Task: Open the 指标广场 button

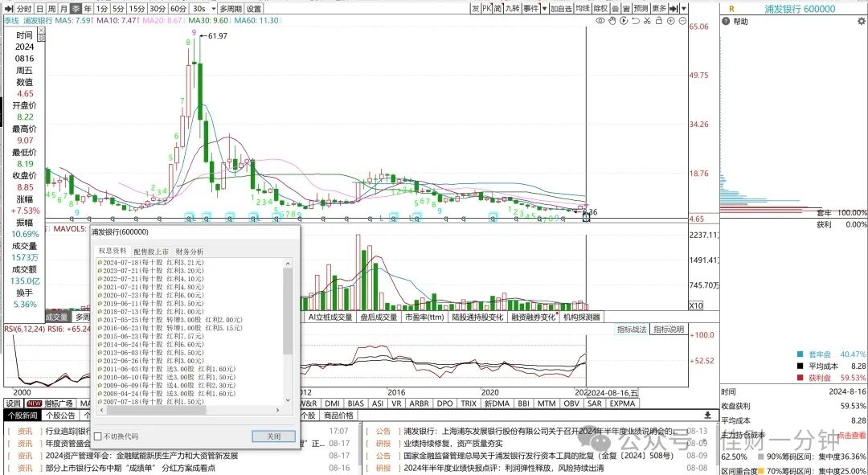Action: coord(59,403)
